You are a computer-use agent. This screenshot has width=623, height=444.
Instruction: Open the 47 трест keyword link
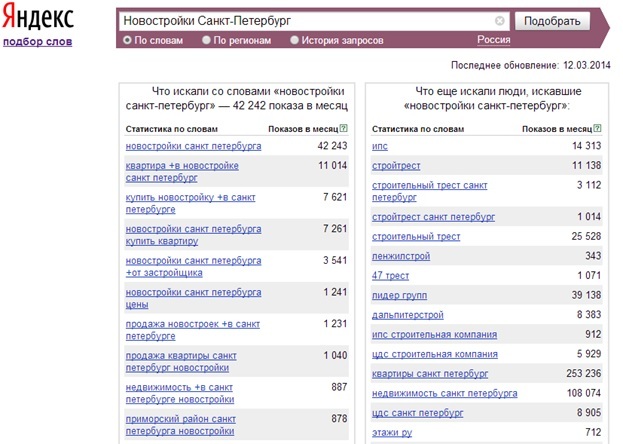coord(390,275)
